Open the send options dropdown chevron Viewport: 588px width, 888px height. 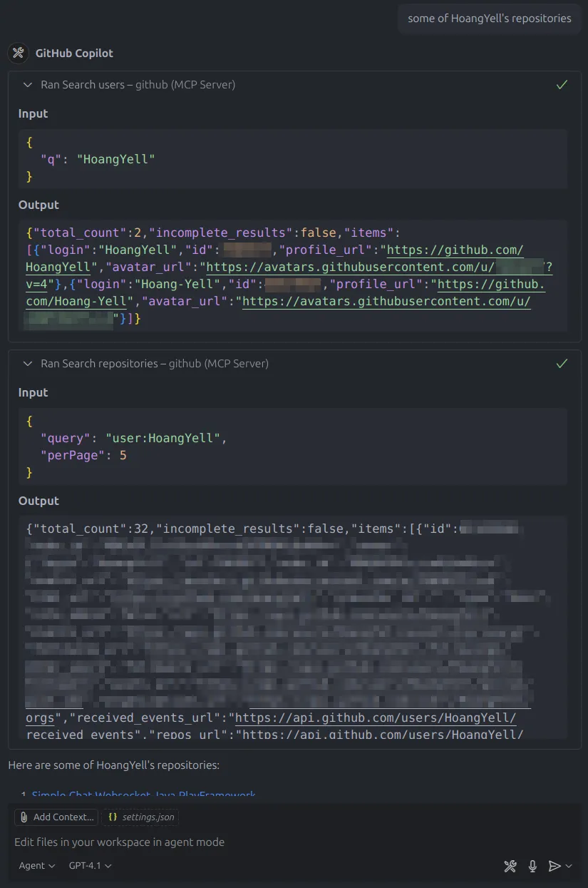coord(569,866)
